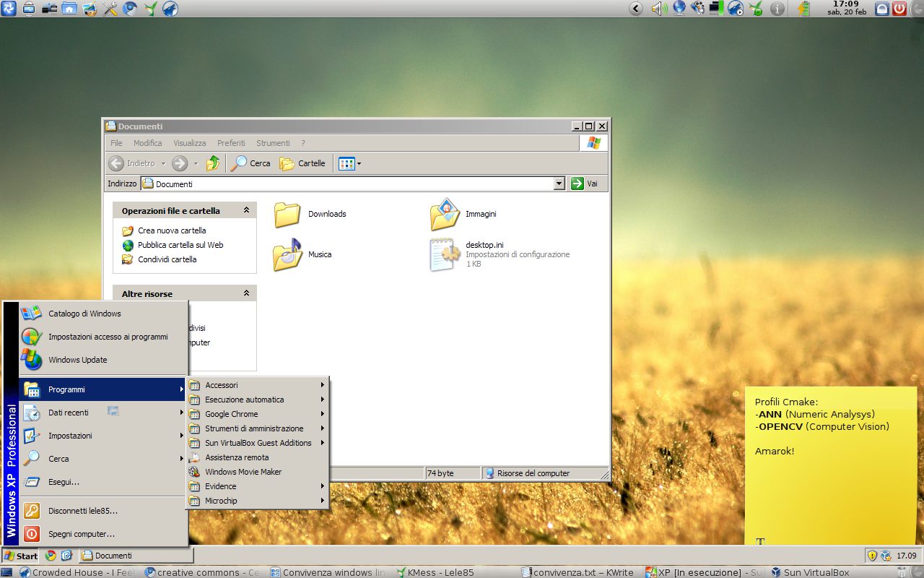Open the Immagini folder
The height and width of the screenshot is (578, 924).
point(445,215)
